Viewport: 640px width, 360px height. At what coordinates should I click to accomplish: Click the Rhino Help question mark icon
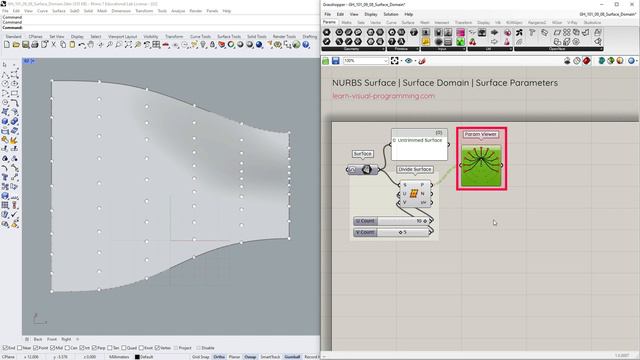(x=306, y=45)
